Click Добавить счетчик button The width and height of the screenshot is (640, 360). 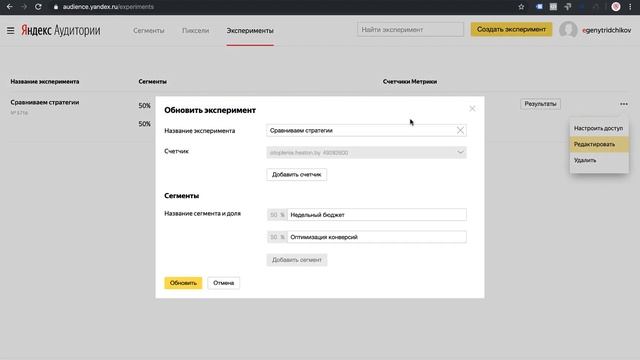(x=297, y=175)
